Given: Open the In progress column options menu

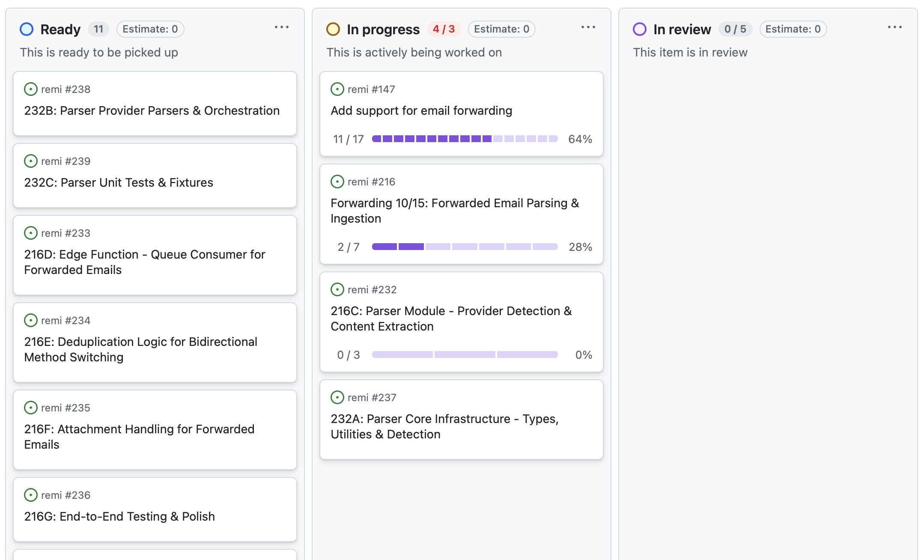Looking at the screenshot, I should pos(588,27).
